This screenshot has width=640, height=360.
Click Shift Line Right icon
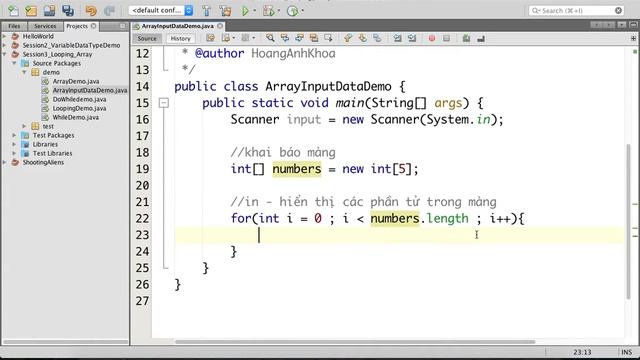(x=412, y=38)
